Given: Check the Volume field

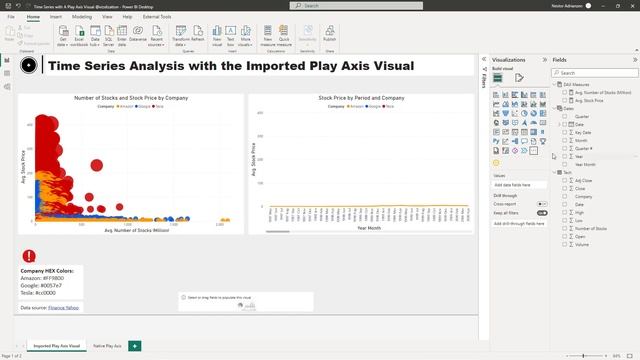Looking at the screenshot, I should tap(565, 244).
